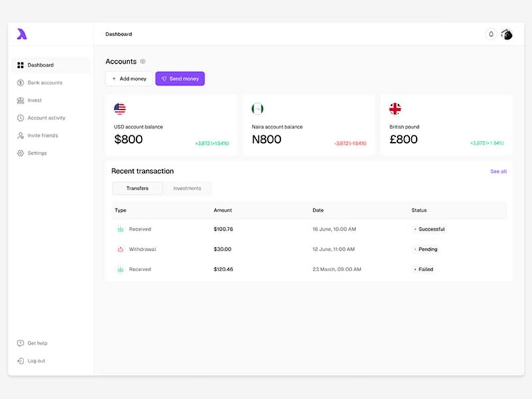Screen dimensions: 532x399
Task: Click the Pending status badge
Action: (x=426, y=249)
